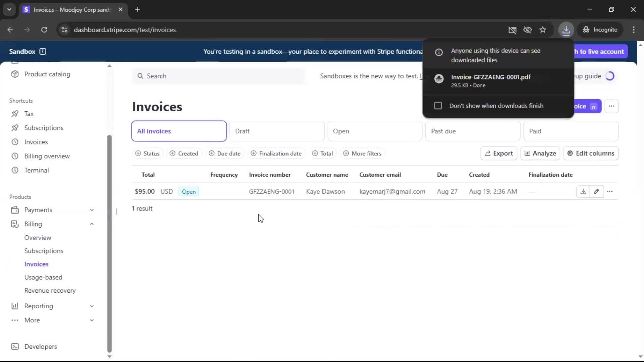Open the invoice row three-dot menu

(x=610, y=191)
